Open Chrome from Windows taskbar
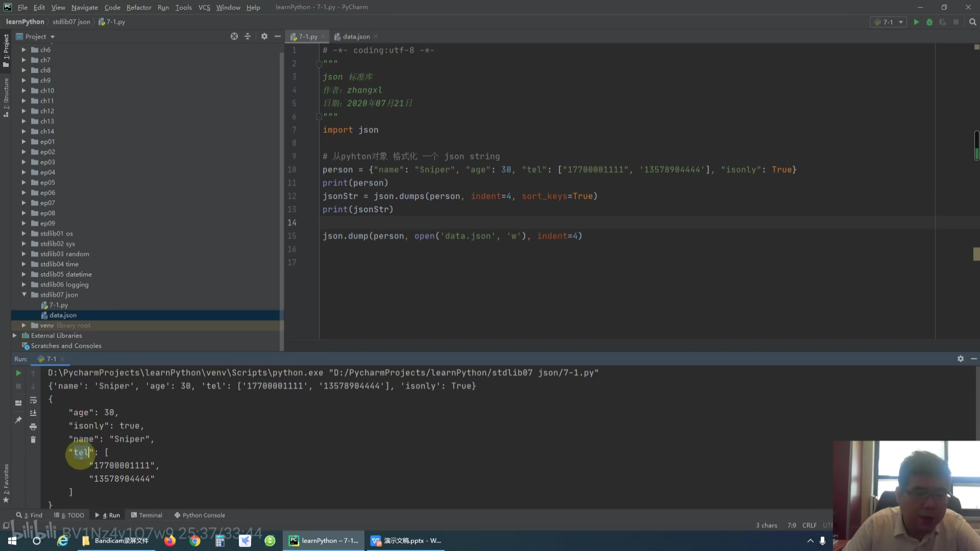Screen dimensions: 980x551 pyautogui.click(x=194, y=541)
